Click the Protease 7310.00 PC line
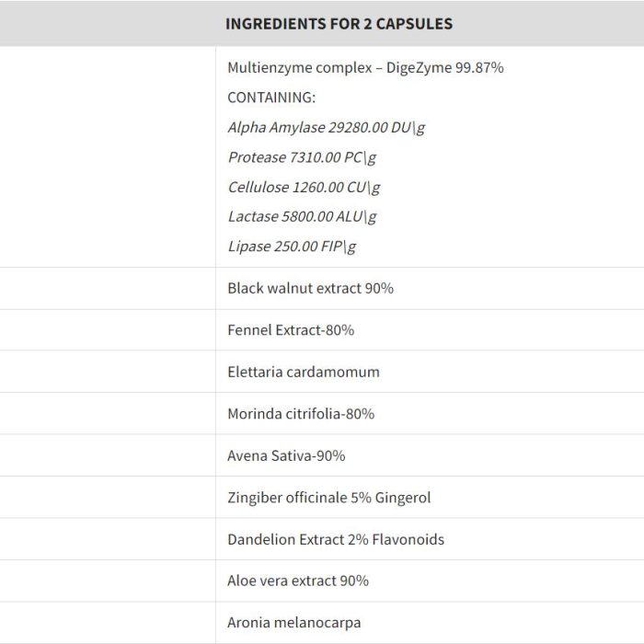 302,157
